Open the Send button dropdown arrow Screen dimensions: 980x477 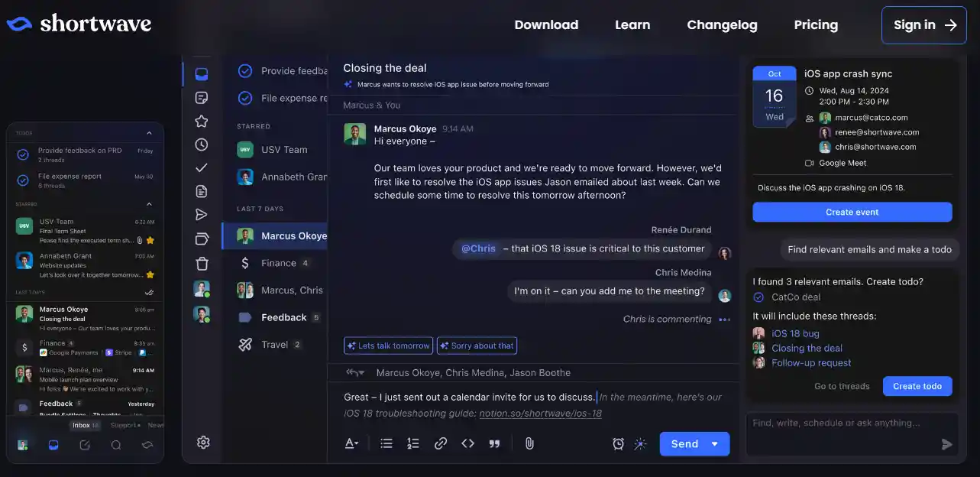715,443
